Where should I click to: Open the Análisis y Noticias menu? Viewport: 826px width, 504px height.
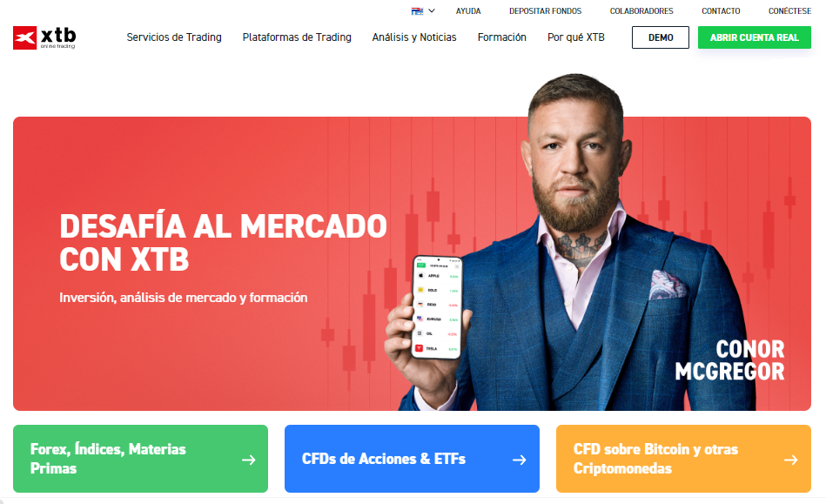pos(414,37)
